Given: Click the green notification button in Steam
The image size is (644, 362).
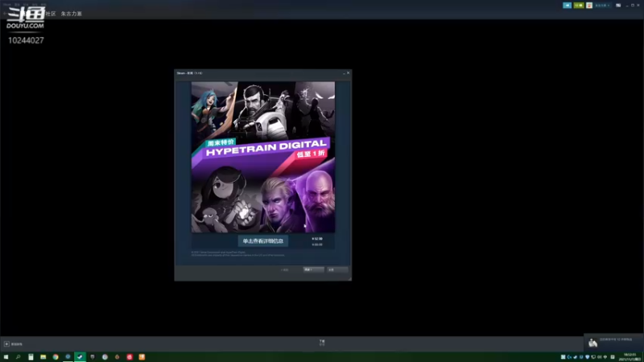Looking at the screenshot, I should click(579, 6).
